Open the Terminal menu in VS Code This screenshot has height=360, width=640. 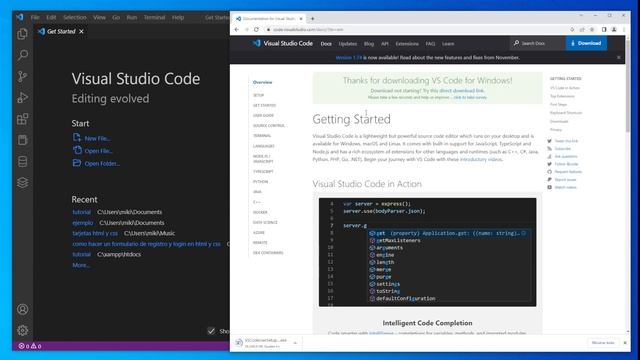click(154, 18)
